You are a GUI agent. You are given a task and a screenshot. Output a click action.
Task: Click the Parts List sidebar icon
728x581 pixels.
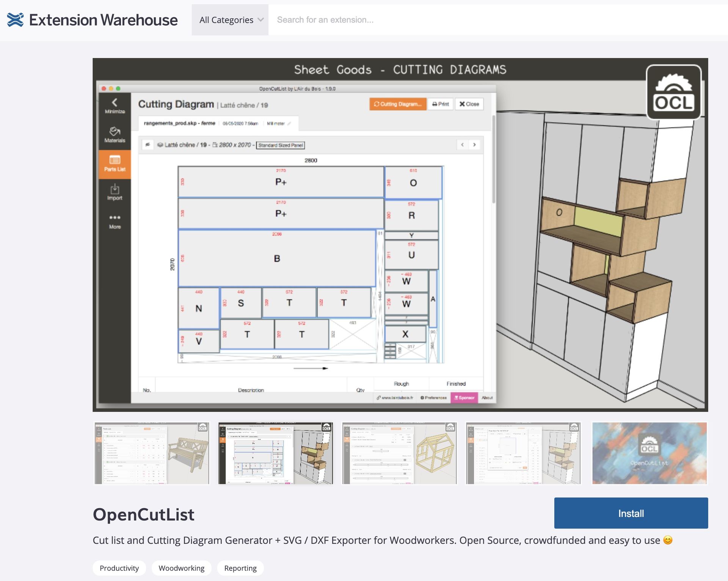pyautogui.click(x=115, y=164)
